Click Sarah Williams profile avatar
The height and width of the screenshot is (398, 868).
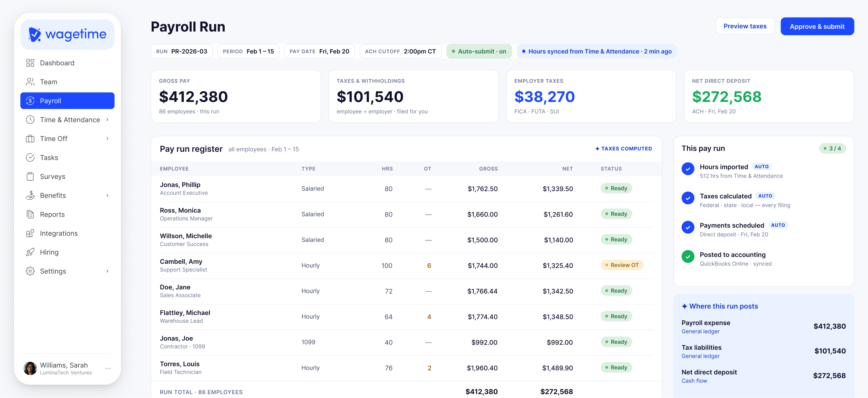(30, 369)
